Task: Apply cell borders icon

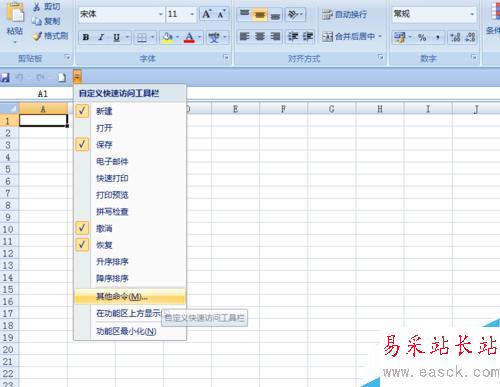Action: [x=142, y=38]
